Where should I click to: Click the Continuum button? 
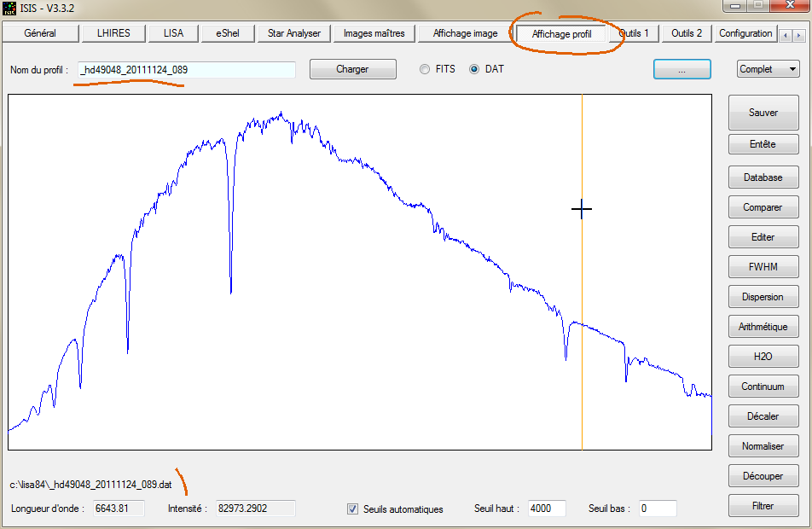(763, 387)
